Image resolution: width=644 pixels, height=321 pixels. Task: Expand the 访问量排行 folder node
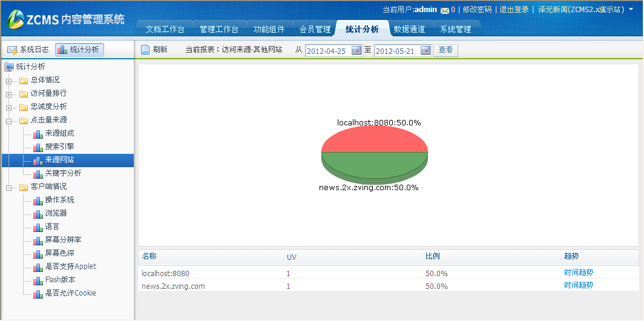coord(9,94)
